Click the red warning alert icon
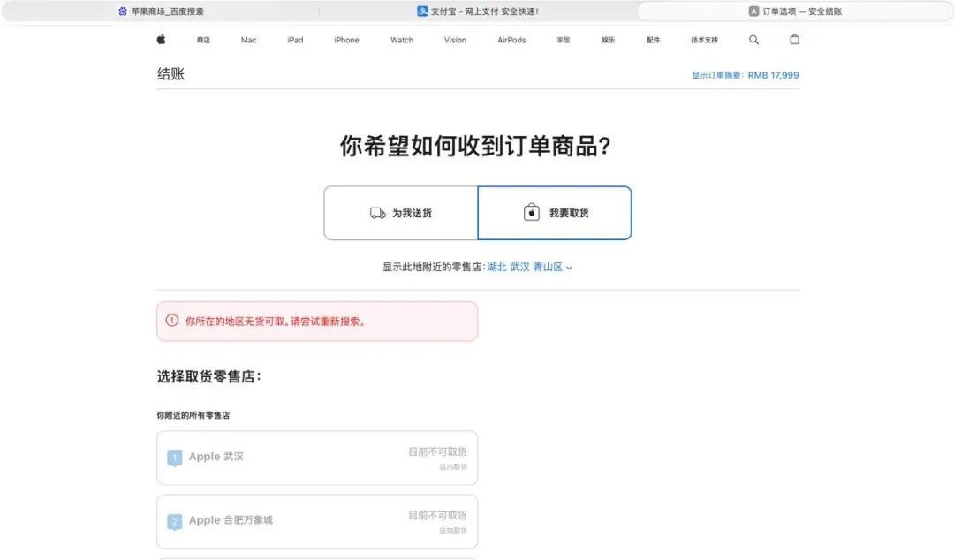Screen dimensions: 954x560 click(x=172, y=321)
